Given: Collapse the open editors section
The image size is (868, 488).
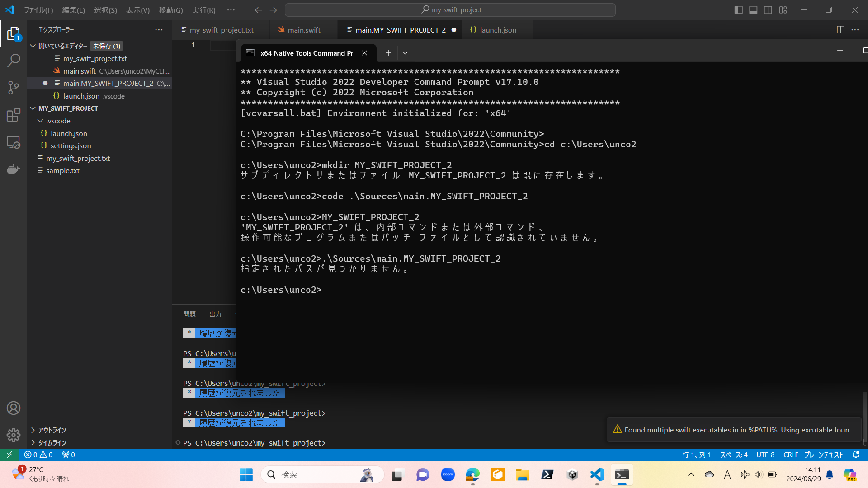Looking at the screenshot, I should 33,46.
